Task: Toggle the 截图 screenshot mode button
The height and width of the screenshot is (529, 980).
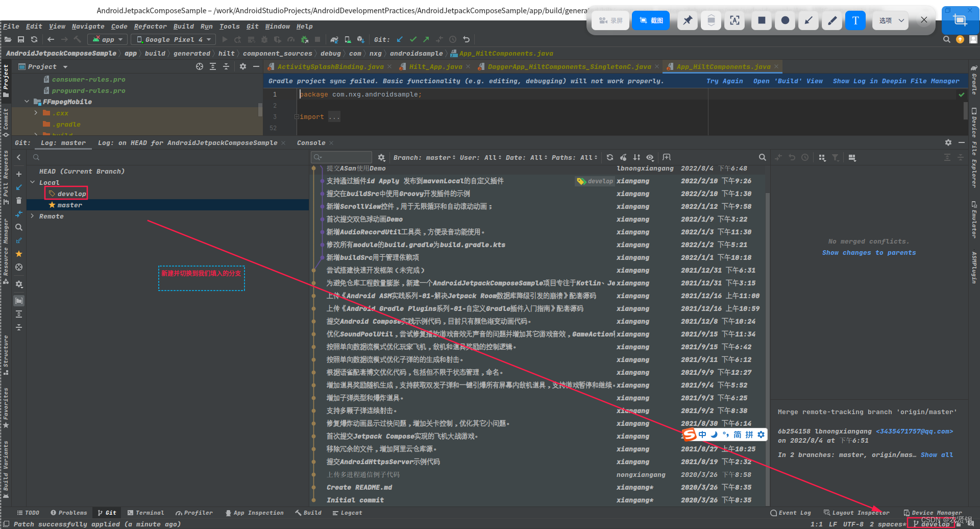Action: [x=651, y=20]
